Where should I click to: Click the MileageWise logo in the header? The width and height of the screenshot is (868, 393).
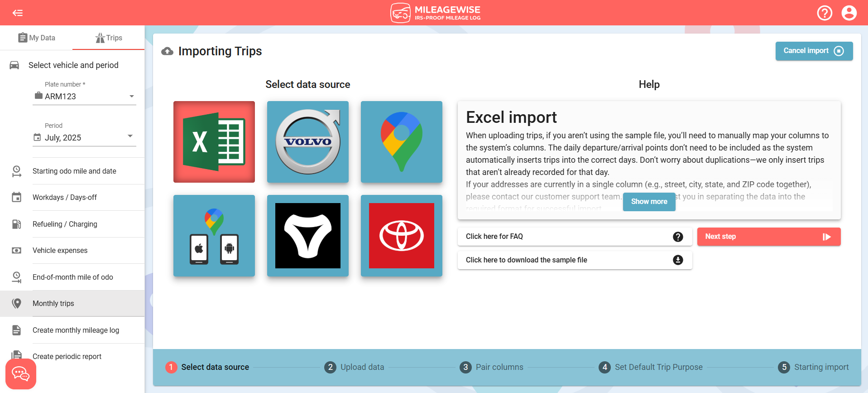click(x=435, y=13)
